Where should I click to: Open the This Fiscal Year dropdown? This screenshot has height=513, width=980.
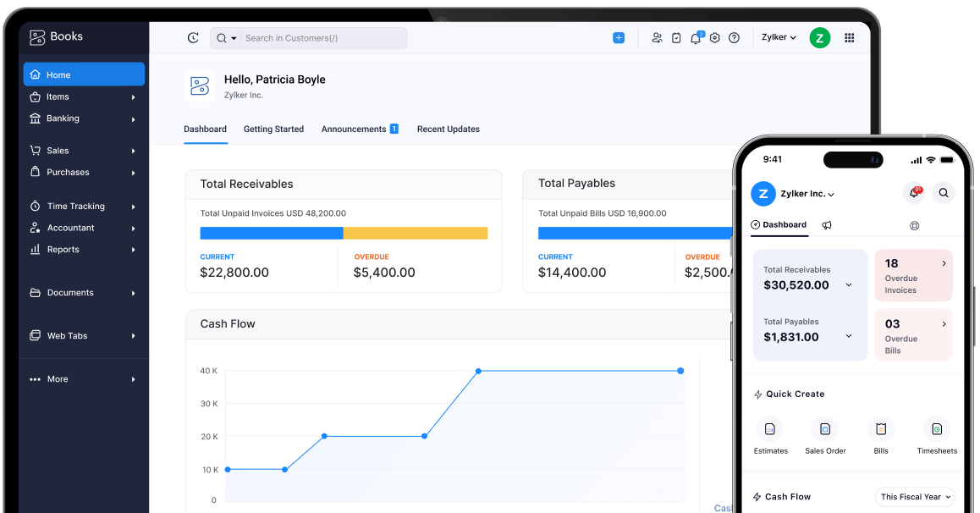click(x=914, y=497)
